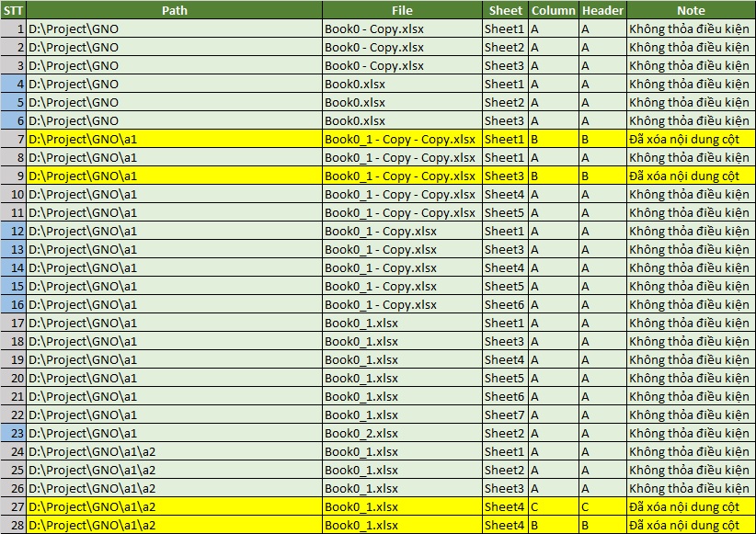Select the STT header cell
Viewport: 756px width, 534px height.
pyautogui.click(x=13, y=10)
